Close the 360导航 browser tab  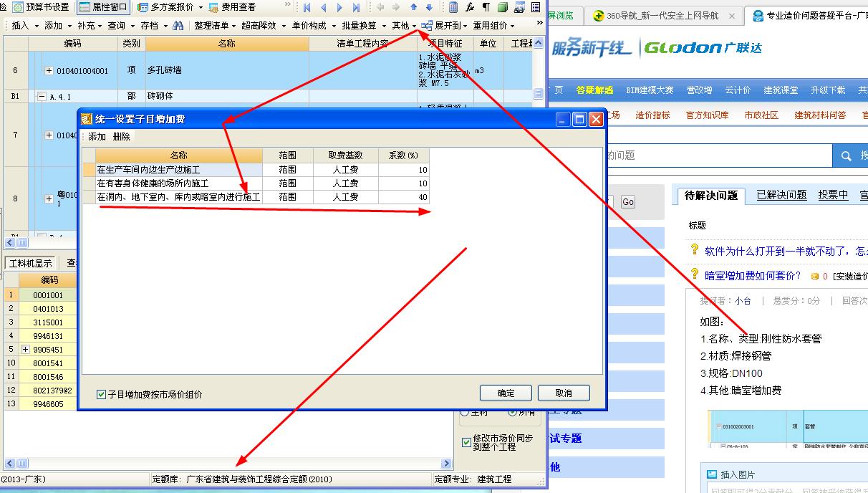[733, 16]
